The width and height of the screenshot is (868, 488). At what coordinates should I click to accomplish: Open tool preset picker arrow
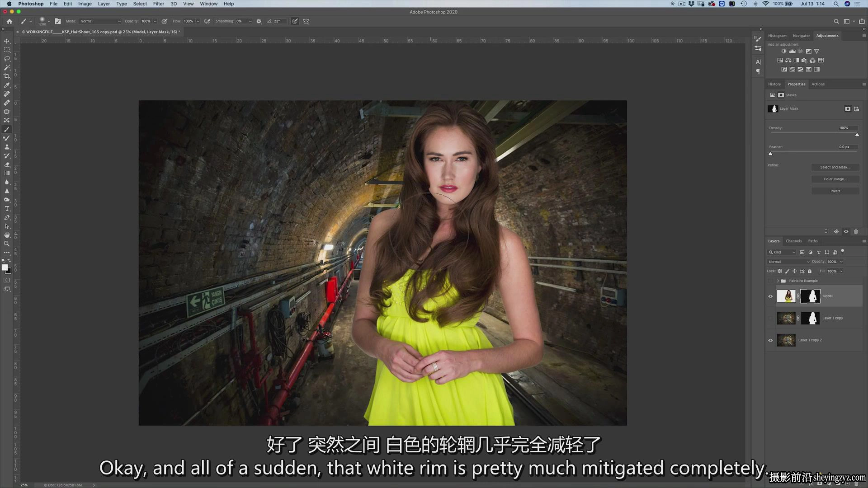coord(31,21)
